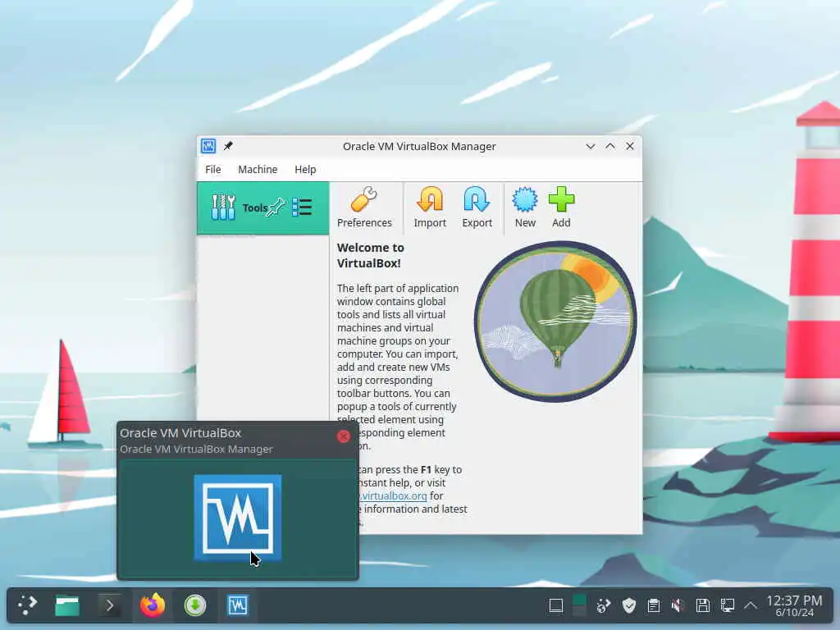Open the Machine menu
Image resolution: width=840 pixels, height=630 pixels.
(x=258, y=169)
